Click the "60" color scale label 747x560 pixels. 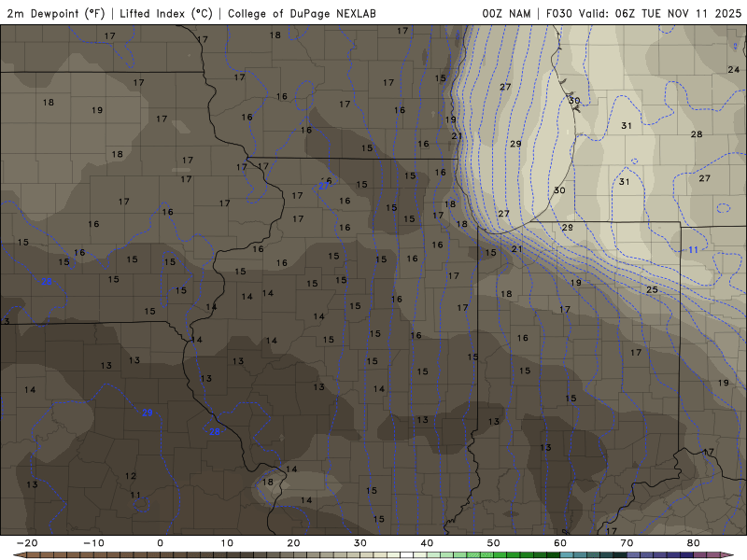[x=560, y=543]
